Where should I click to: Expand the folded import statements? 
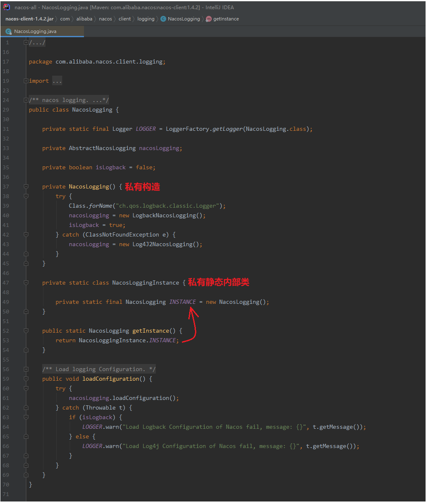point(26,81)
